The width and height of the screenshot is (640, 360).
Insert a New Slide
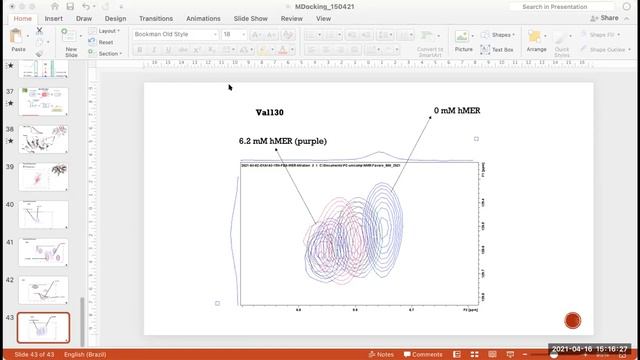click(x=70, y=42)
